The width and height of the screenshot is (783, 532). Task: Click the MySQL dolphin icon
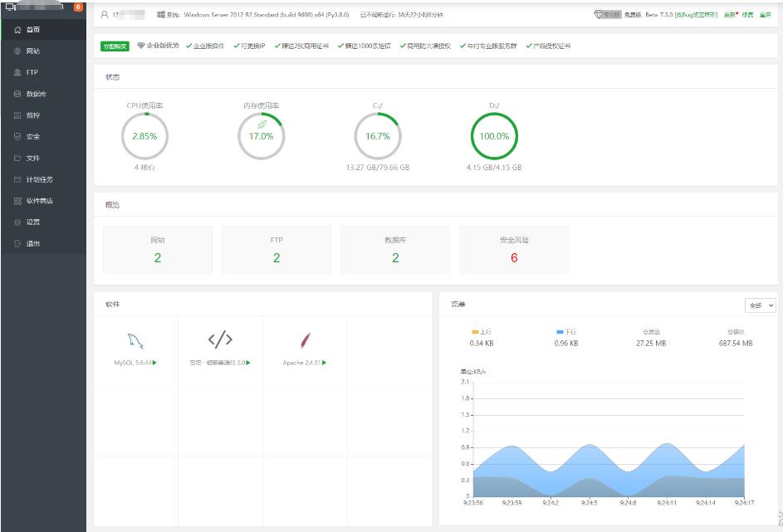pyautogui.click(x=135, y=339)
